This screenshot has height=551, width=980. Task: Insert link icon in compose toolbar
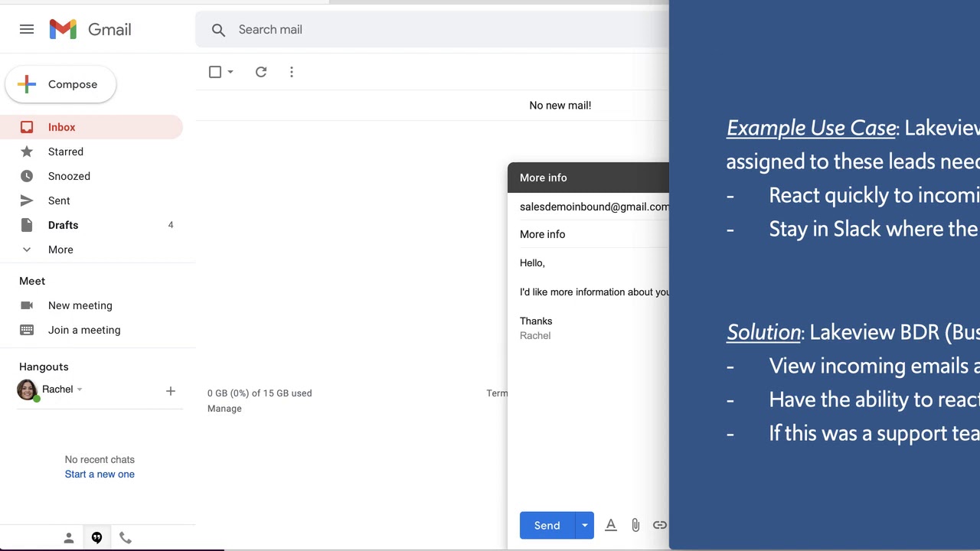click(x=660, y=525)
